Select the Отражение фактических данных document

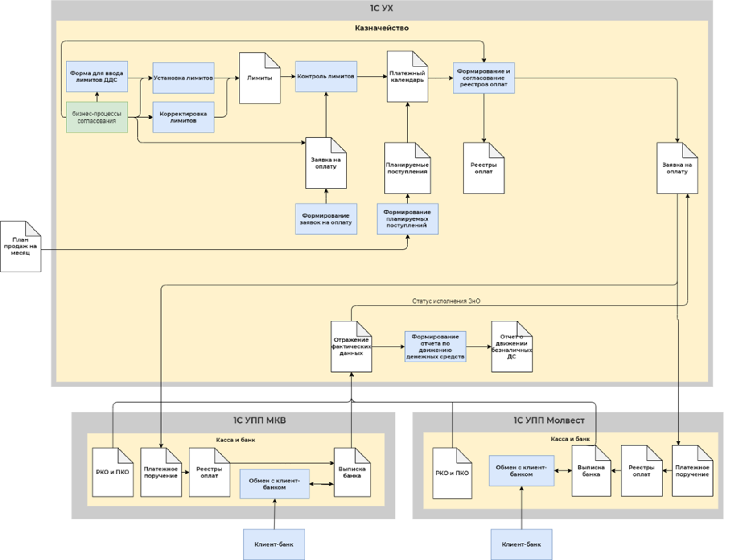click(x=351, y=346)
